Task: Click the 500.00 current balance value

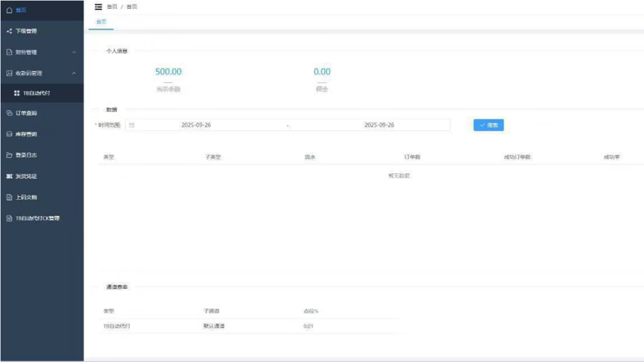Action: tap(168, 72)
